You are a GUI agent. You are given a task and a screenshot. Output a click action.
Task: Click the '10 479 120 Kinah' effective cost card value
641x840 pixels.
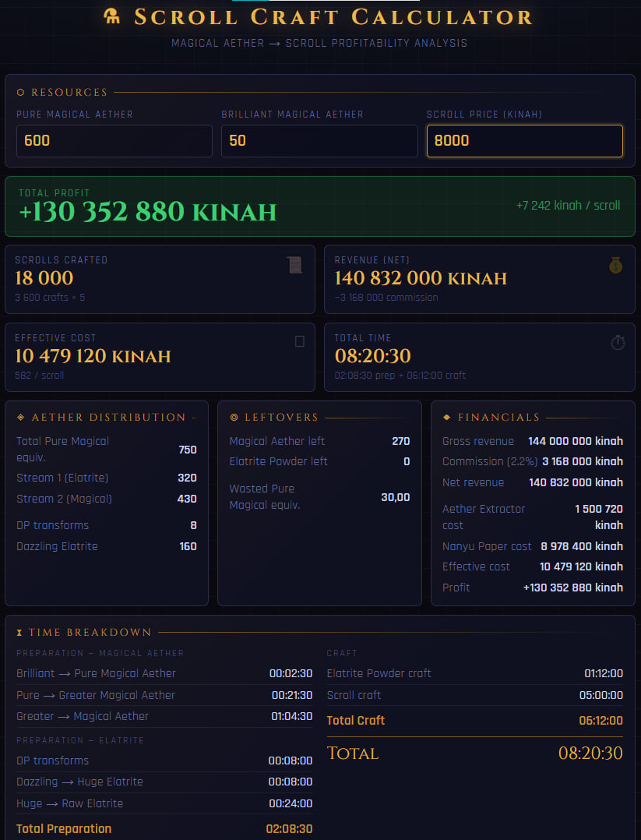coord(93,355)
